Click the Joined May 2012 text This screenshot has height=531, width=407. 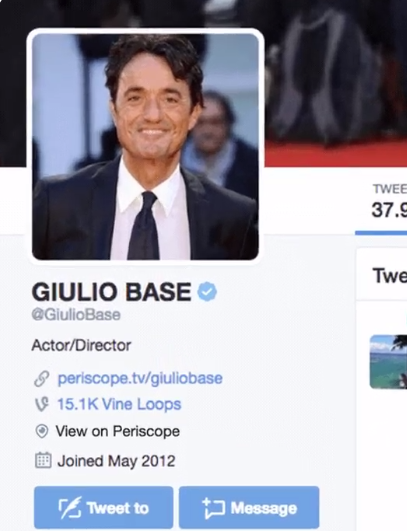click(116, 461)
